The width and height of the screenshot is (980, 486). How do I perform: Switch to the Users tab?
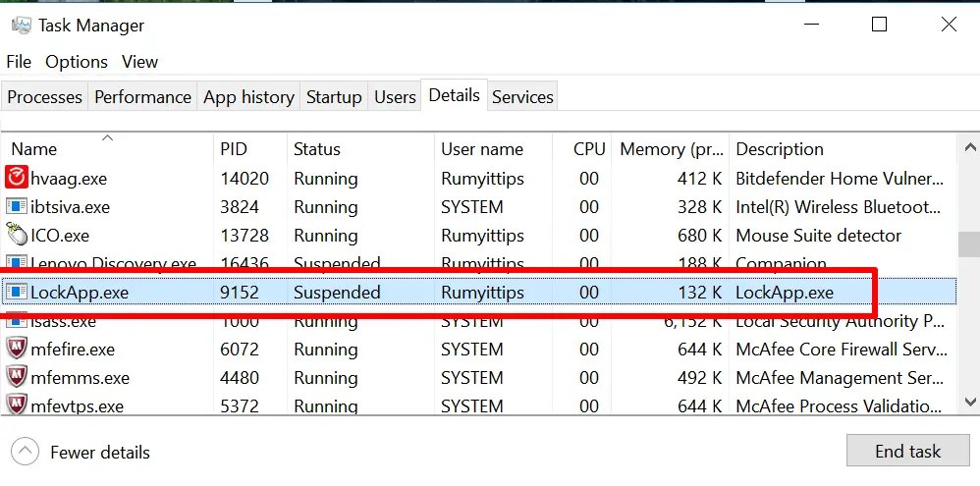pos(395,97)
